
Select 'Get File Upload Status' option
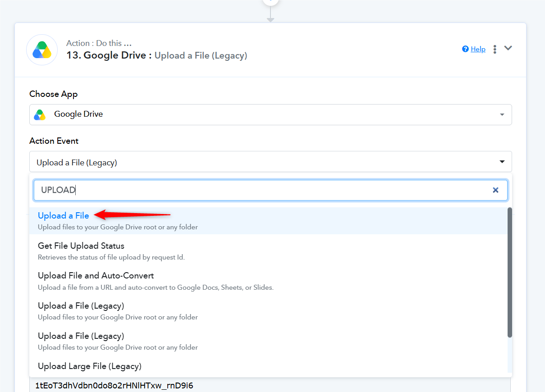click(x=268, y=251)
